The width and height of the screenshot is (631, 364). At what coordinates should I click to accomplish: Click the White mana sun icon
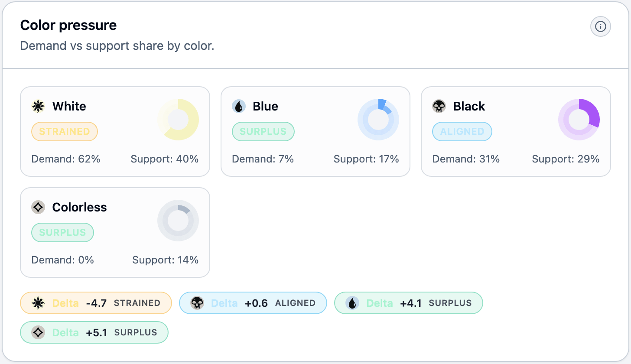point(38,106)
